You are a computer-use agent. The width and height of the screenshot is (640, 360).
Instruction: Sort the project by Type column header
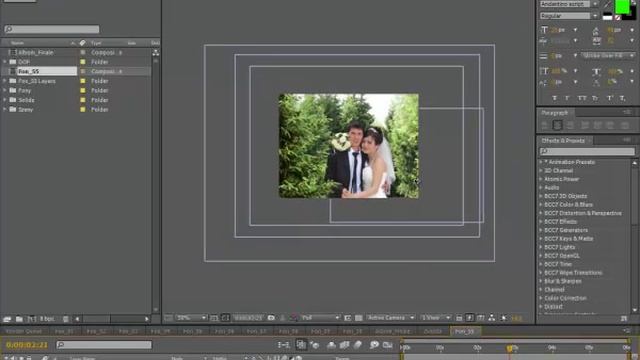(96, 43)
